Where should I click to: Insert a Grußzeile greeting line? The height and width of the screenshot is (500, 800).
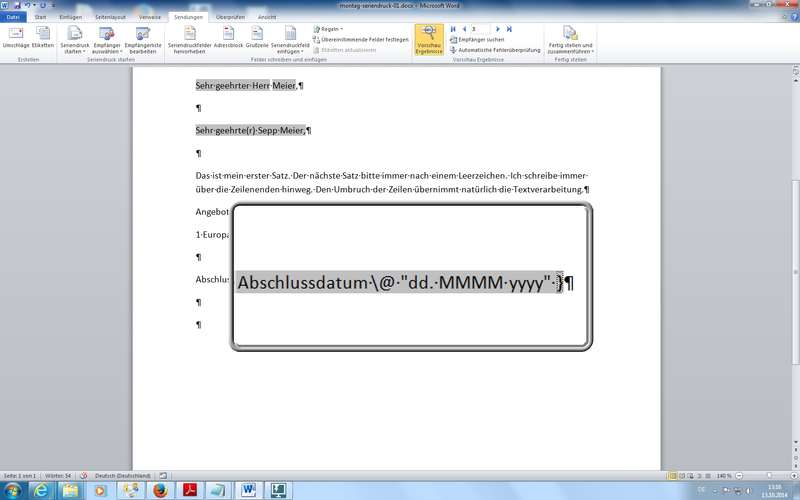257,38
